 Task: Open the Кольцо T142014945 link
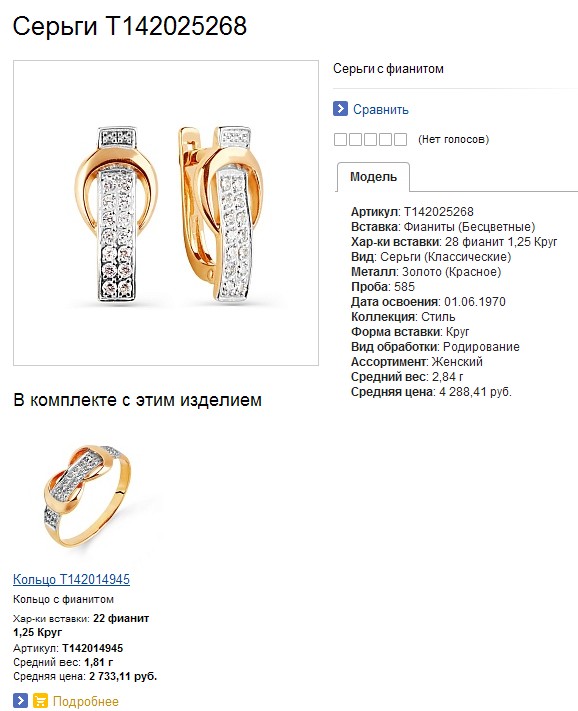click(x=71, y=579)
